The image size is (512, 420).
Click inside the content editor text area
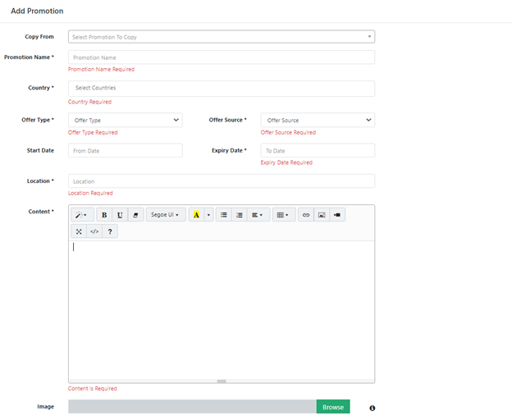[222, 310]
